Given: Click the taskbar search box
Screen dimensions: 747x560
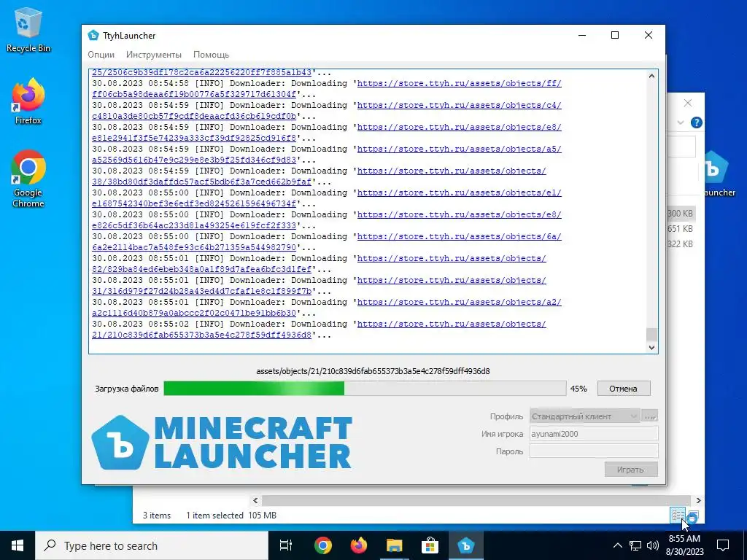Looking at the screenshot, I should click(x=152, y=545).
